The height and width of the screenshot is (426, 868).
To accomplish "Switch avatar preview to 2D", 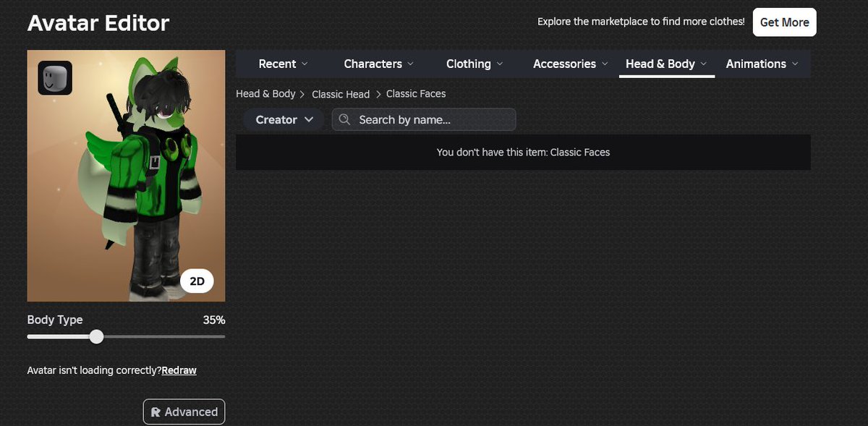I will click(197, 282).
